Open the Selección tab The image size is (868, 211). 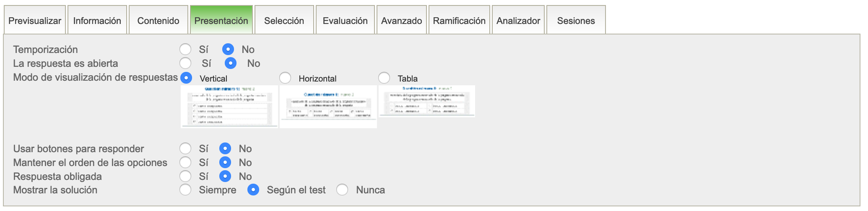click(284, 21)
